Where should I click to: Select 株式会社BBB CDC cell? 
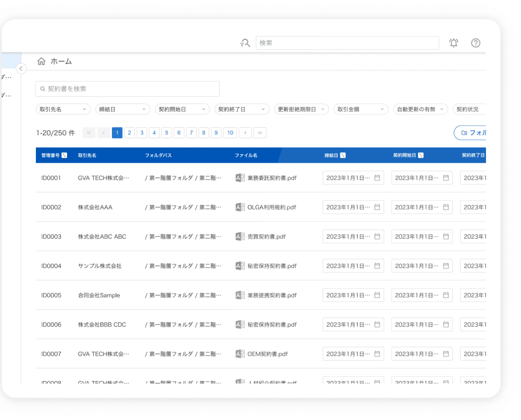pos(102,325)
